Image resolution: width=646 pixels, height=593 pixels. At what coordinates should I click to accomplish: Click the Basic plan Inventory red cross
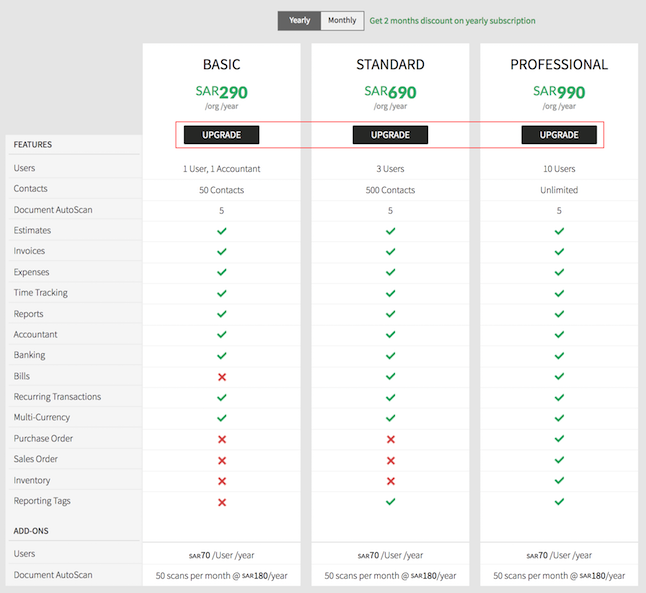tap(222, 481)
